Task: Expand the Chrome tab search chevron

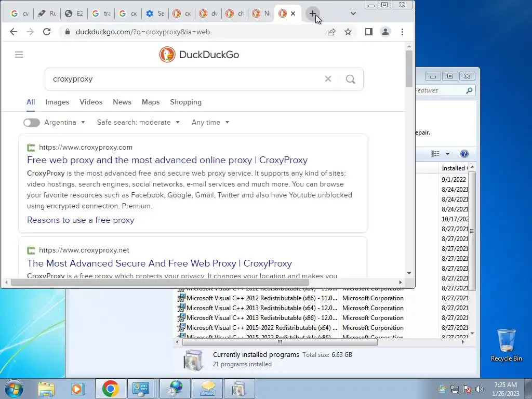Action: point(353,14)
